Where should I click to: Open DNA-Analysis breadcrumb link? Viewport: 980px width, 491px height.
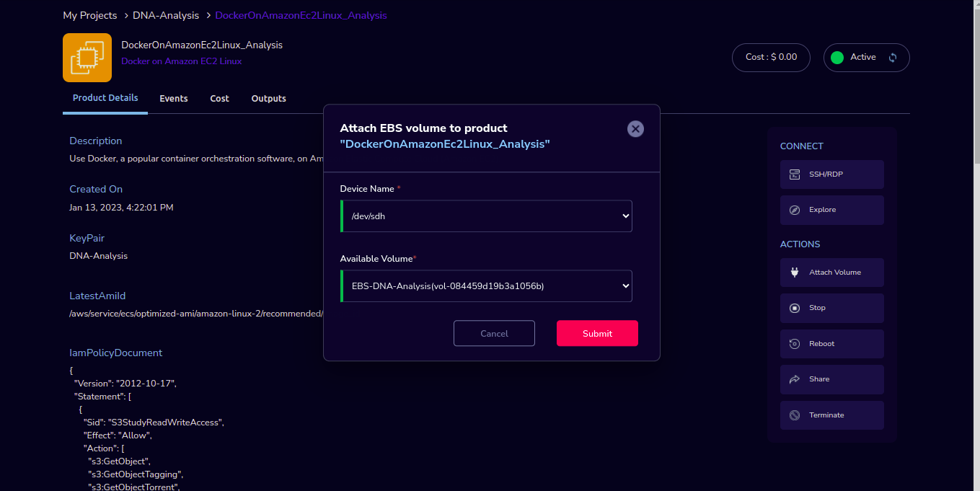(166, 15)
